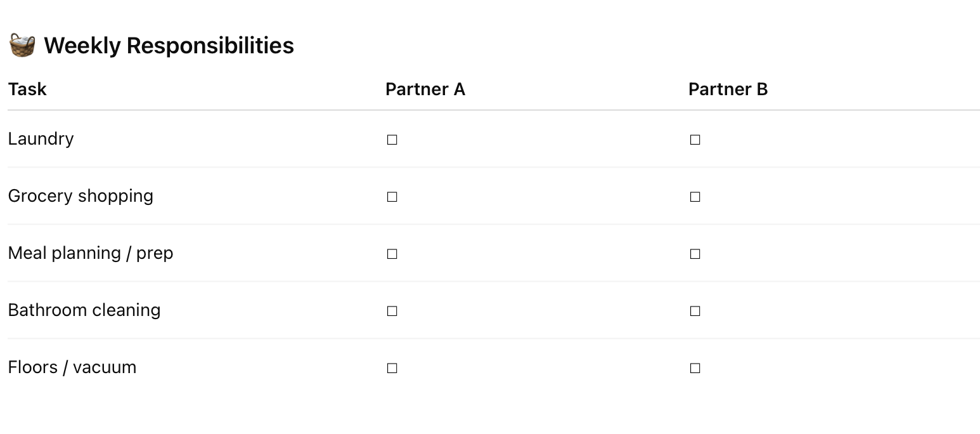Check Laundry box for Partner B
The height and width of the screenshot is (434, 980).
pos(695,140)
